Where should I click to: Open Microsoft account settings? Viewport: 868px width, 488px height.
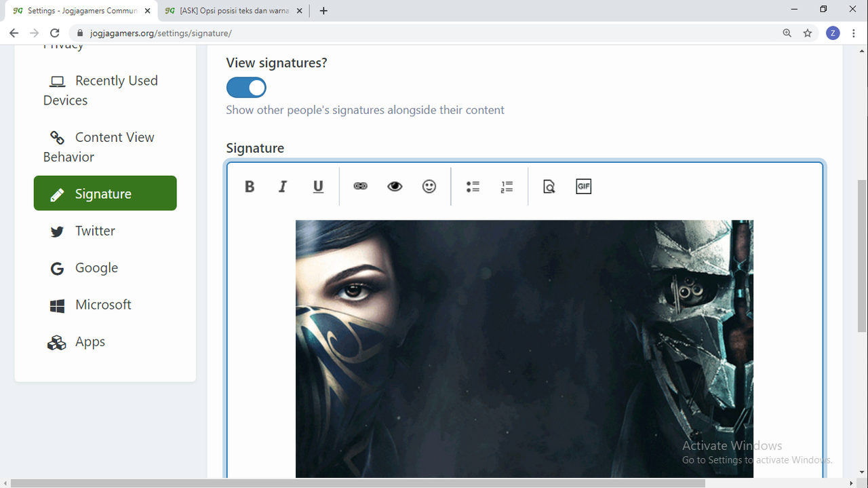click(105, 305)
